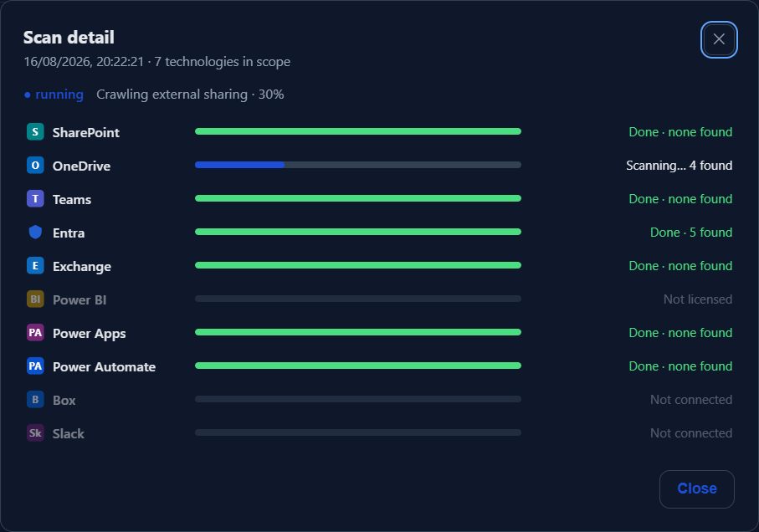Click the Power BI empty progress bar
The width and height of the screenshot is (759, 532).
pyautogui.click(x=357, y=299)
